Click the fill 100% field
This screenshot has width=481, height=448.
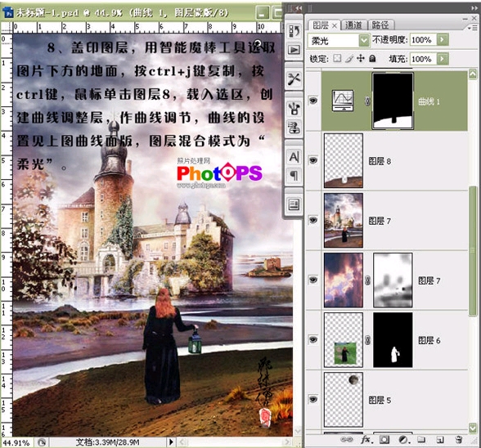point(423,59)
